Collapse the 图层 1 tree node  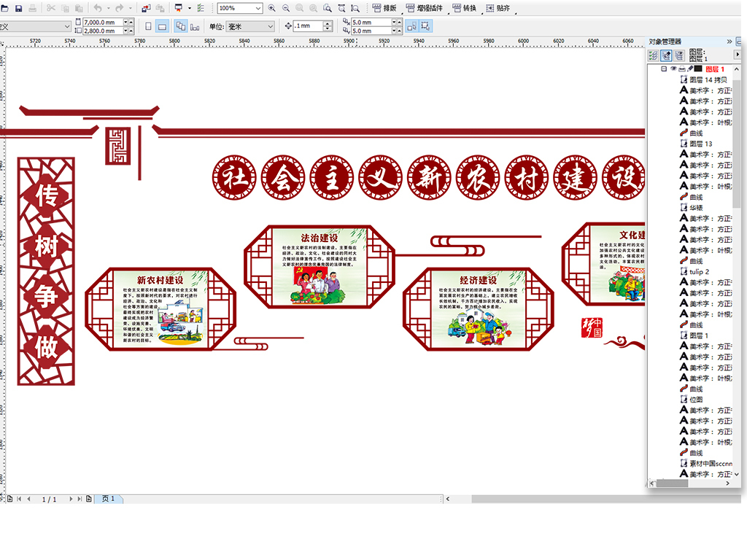point(663,69)
